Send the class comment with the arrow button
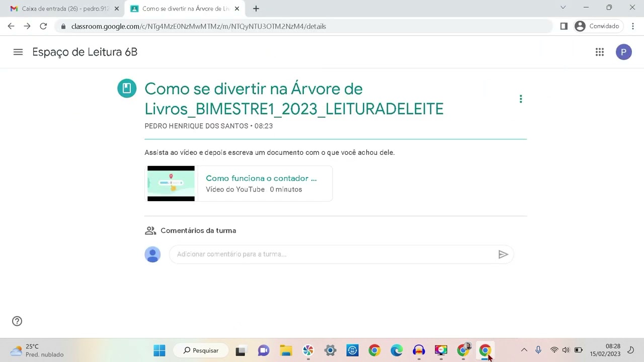 point(503,254)
